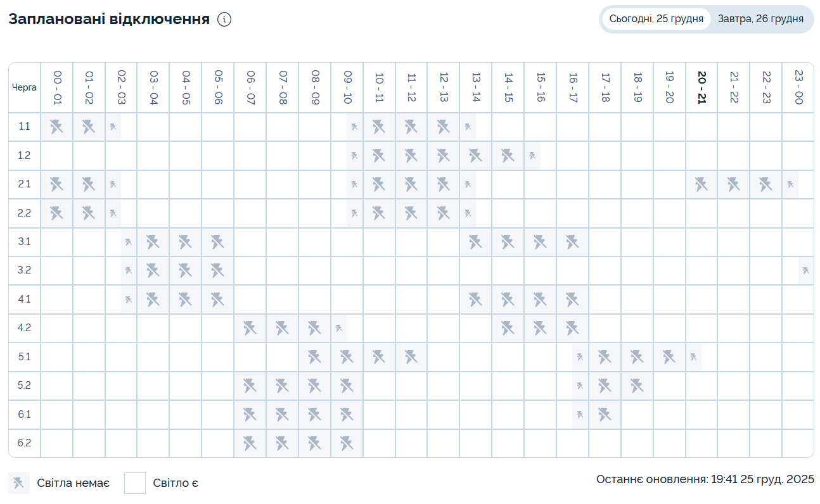This screenshot has width=820, height=504.
Task: Click the 09 - 10 time column header
Action: click(x=347, y=87)
